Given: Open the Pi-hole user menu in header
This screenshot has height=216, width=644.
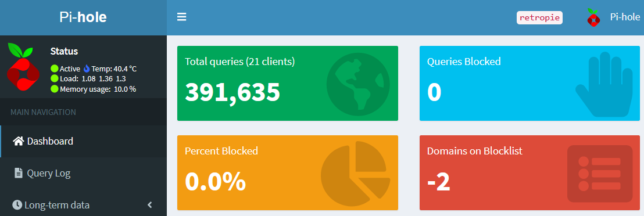Looking at the screenshot, I should [613, 17].
